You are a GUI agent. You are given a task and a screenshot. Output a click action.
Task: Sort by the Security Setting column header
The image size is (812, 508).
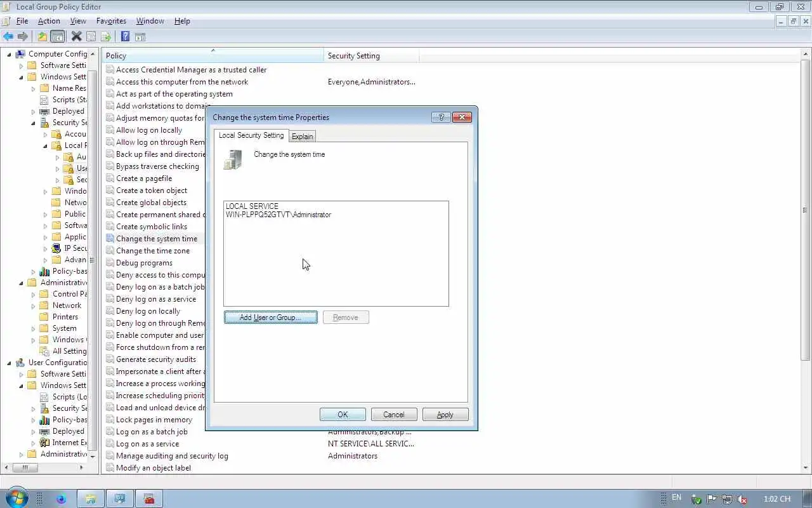(x=371, y=56)
